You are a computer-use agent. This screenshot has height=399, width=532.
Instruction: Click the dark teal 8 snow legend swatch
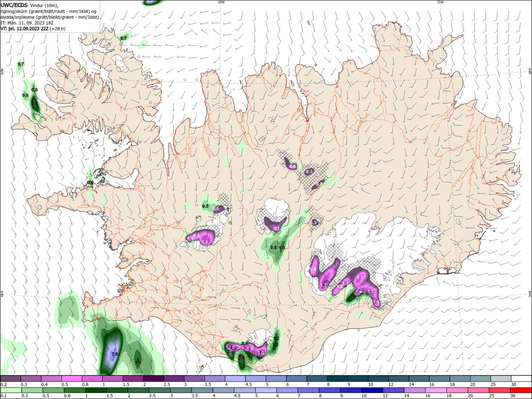point(337,379)
